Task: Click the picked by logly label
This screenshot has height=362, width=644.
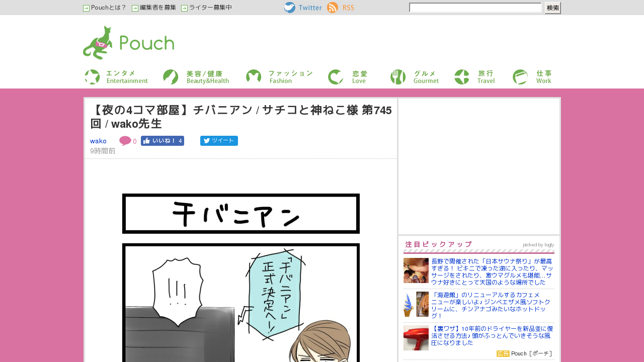Action: click(x=538, y=245)
